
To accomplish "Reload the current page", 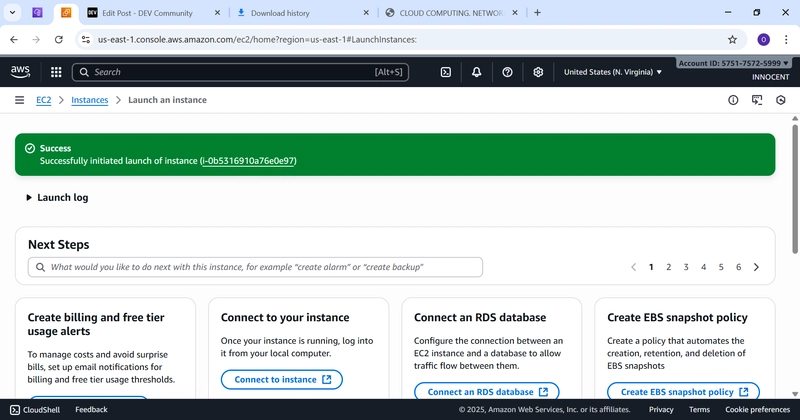I will 59,39.
